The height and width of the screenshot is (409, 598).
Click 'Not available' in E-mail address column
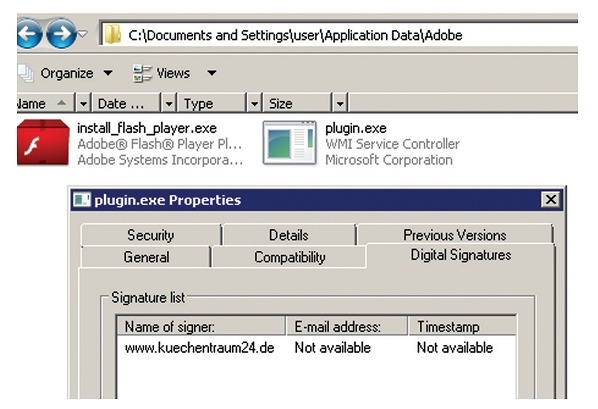(x=333, y=348)
